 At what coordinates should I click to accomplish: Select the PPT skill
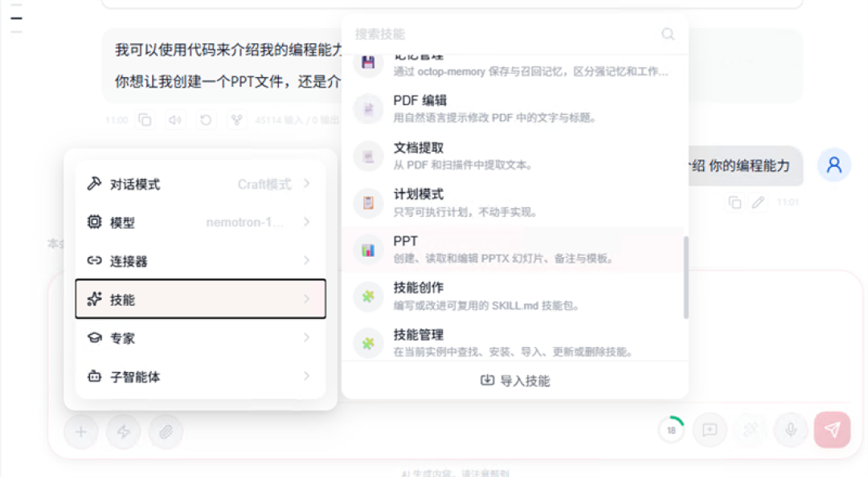click(x=512, y=250)
